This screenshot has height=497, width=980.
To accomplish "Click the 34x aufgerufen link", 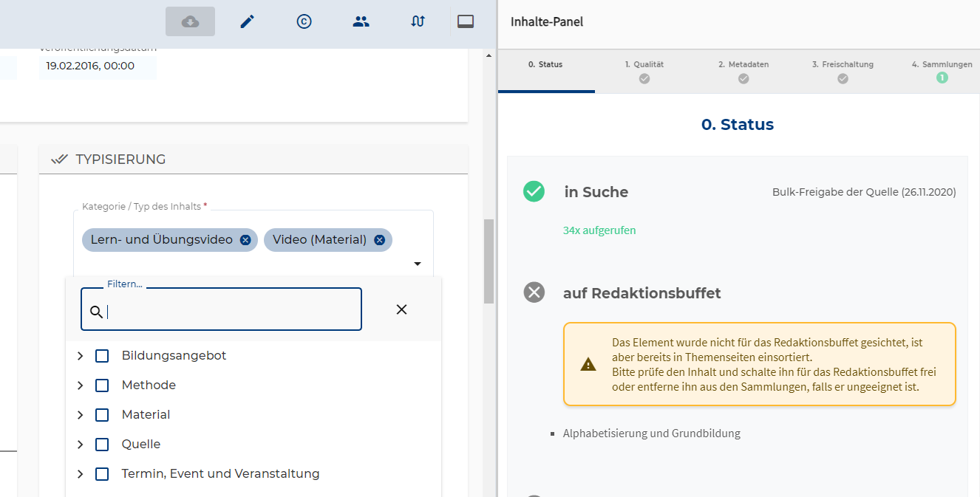I will tap(599, 230).
